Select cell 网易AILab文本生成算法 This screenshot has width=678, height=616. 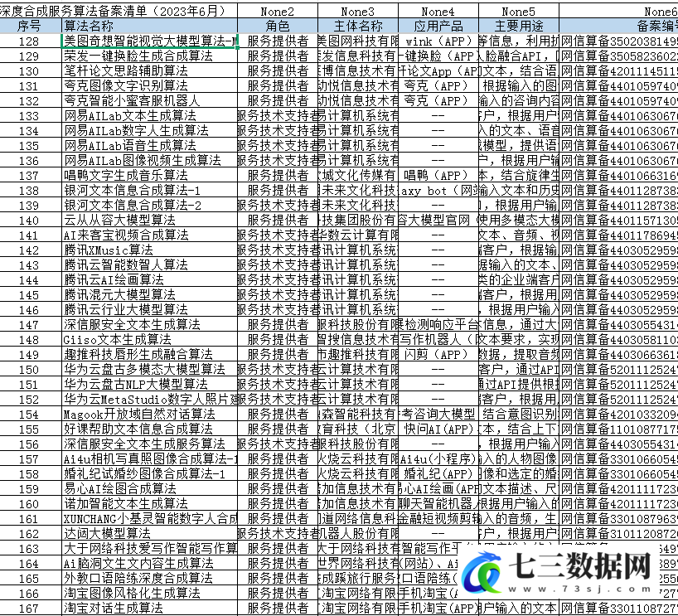point(150,116)
